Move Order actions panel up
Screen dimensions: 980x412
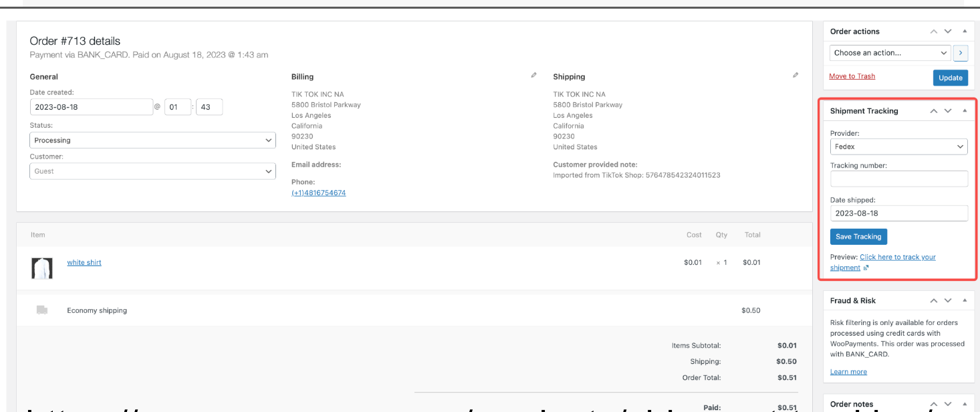(934, 31)
